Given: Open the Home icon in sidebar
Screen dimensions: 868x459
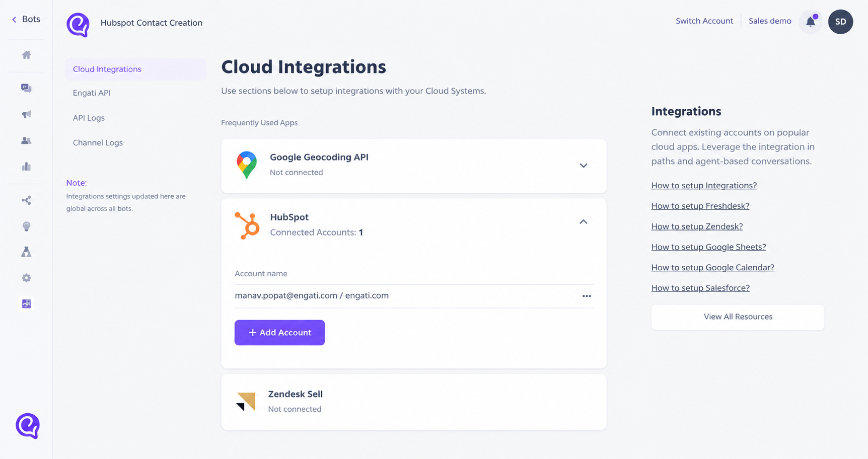Looking at the screenshot, I should pyautogui.click(x=27, y=55).
